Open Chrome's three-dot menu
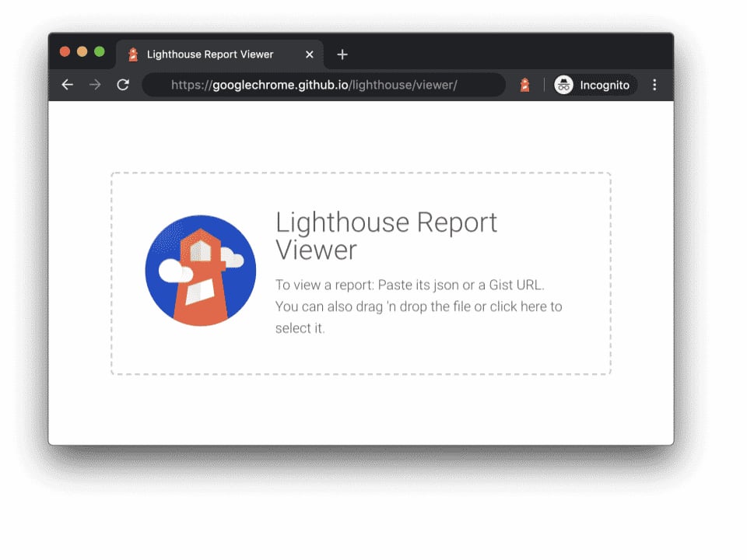The height and width of the screenshot is (560, 747). pos(654,85)
